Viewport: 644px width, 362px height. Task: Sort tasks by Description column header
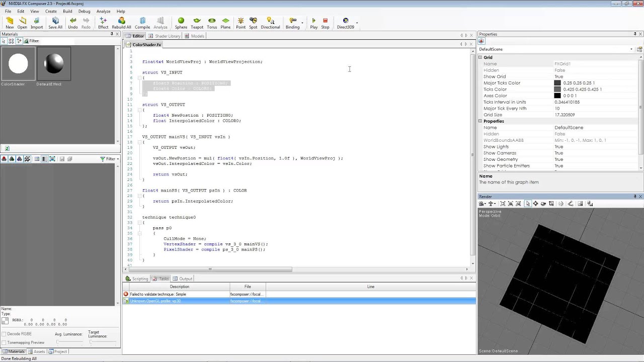coord(179,287)
